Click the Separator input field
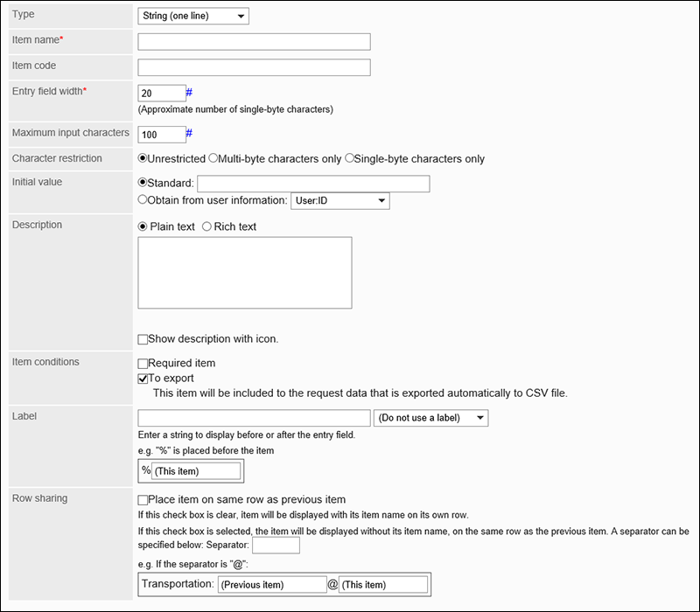Screen dimensions: 700x612 (x=276, y=545)
